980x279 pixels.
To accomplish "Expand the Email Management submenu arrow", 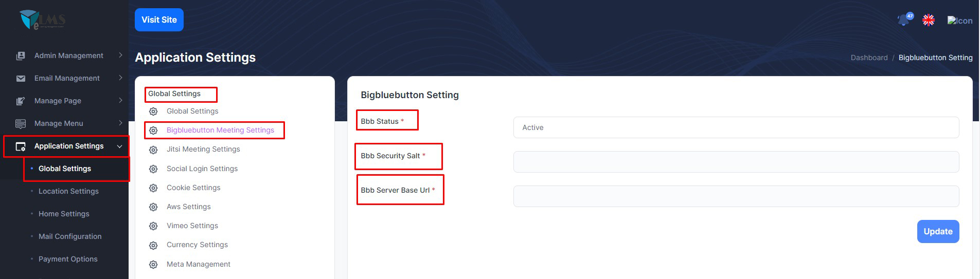I will point(120,78).
